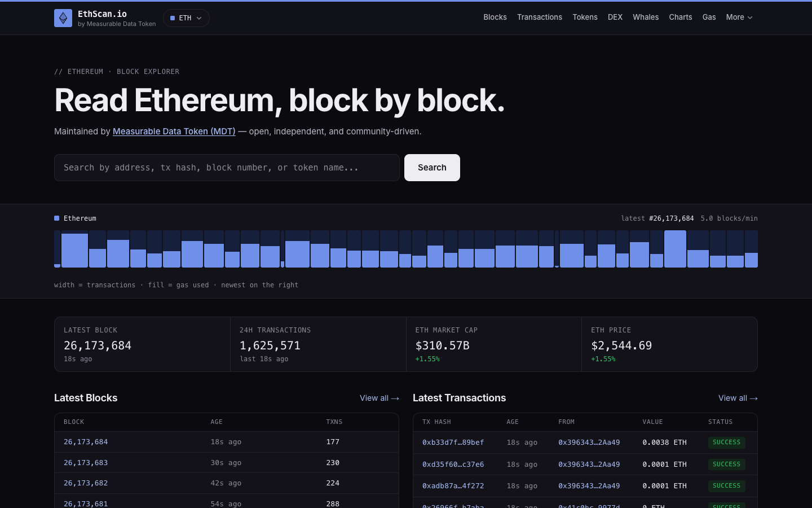Open the ETH network selector dropdown

click(186, 18)
